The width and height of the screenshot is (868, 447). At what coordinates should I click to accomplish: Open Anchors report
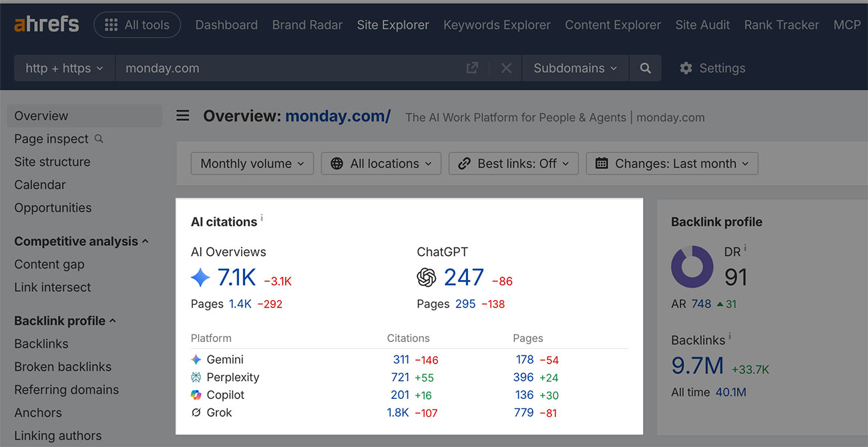click(38, 413)
